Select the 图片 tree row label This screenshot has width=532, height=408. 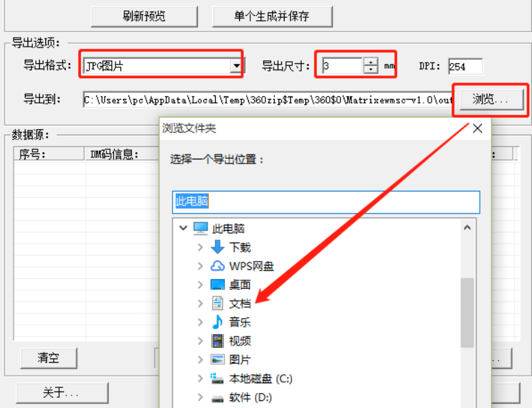(240, 359)
